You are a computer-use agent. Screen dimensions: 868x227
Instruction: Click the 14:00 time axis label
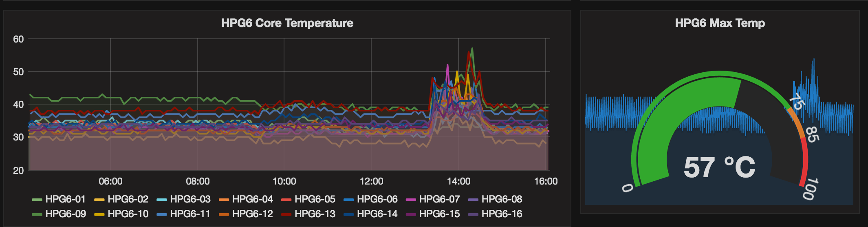[x=458, y=181]
